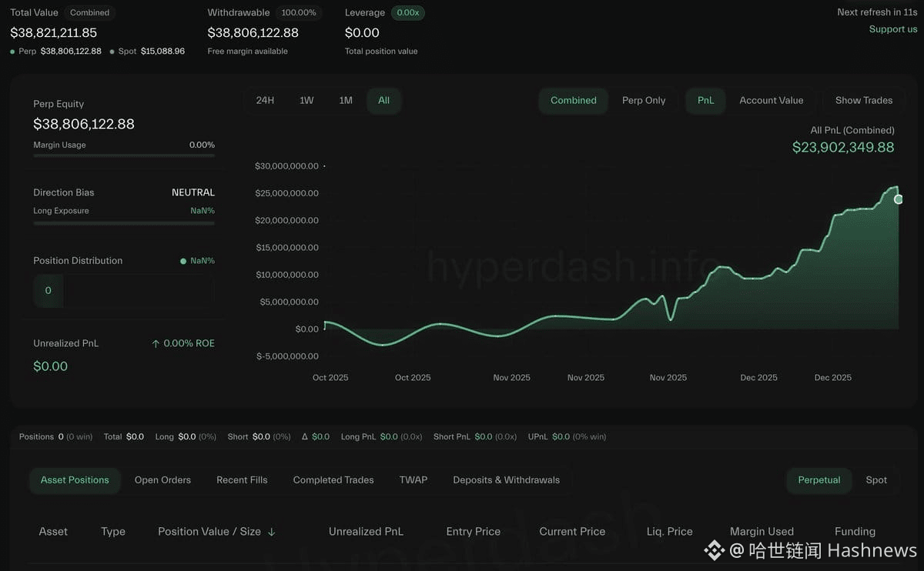This screenshot has height=571, width=924.
Task: Open the Support us link
Action: click(893, 29)
